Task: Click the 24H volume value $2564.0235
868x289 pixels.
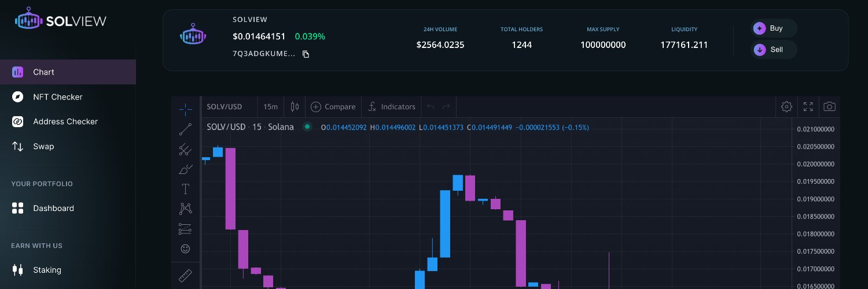Action: (440, 45)
